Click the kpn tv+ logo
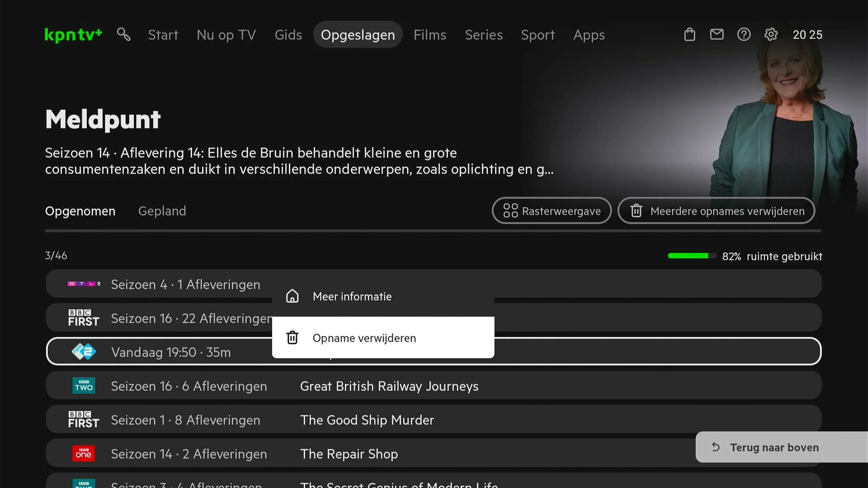Screen dimensions: 868x488 point(74,35)
